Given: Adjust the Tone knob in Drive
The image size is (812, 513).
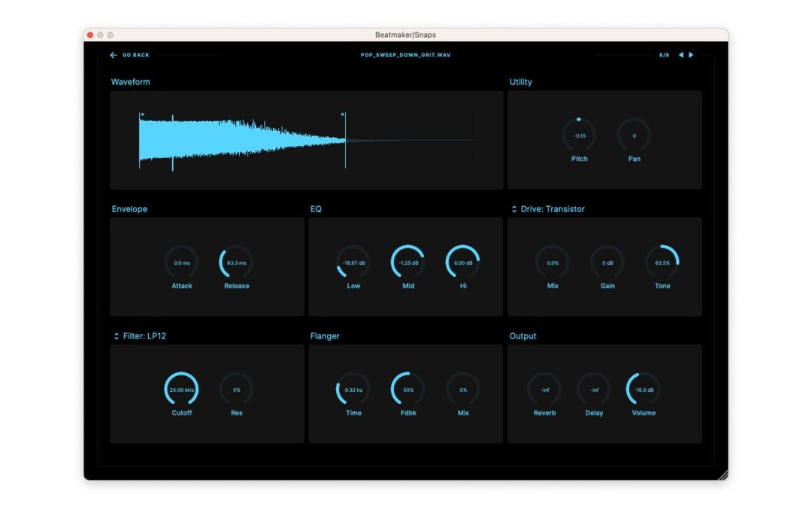Looking at the screenshot, I should [662, 264].
